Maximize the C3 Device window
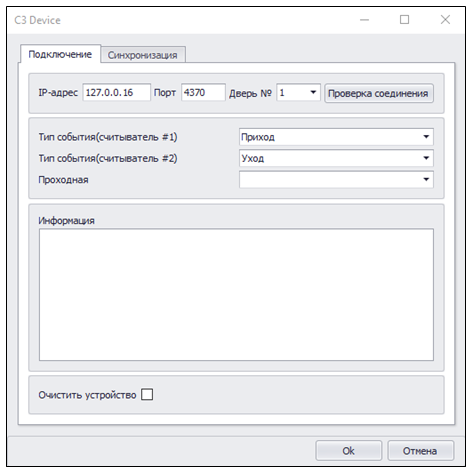The image size is (473, 476). (404, 20)
